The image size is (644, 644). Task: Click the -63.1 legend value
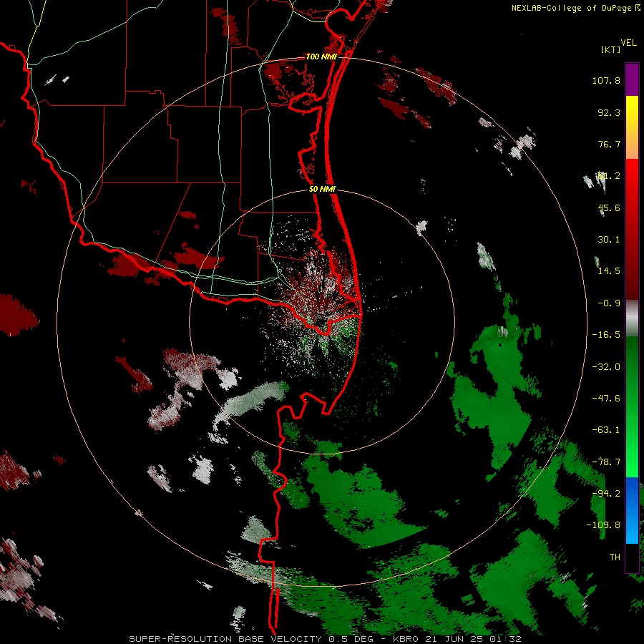606,430
